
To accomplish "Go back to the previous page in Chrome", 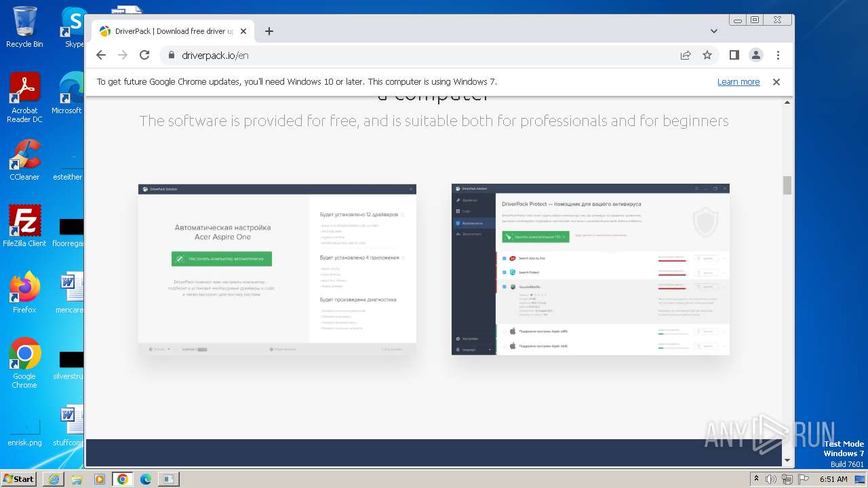I will pos(101,56).
